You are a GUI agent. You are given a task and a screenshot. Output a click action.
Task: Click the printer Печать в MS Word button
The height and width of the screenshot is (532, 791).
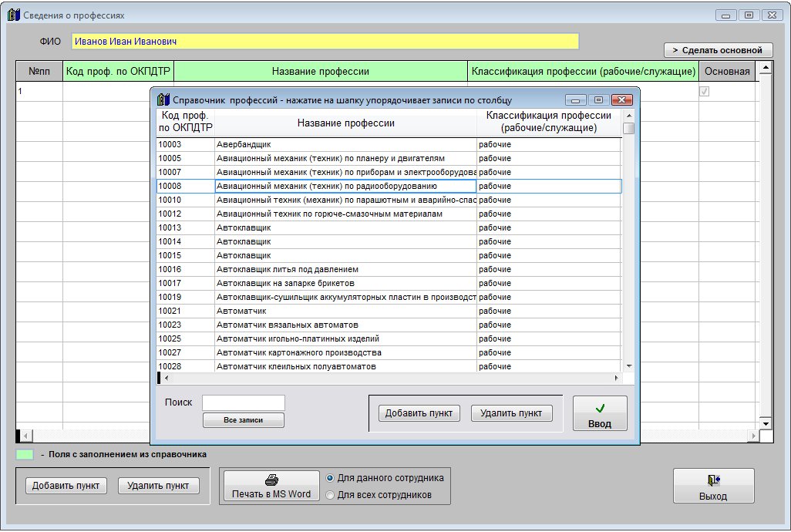(x=271, y=487)
